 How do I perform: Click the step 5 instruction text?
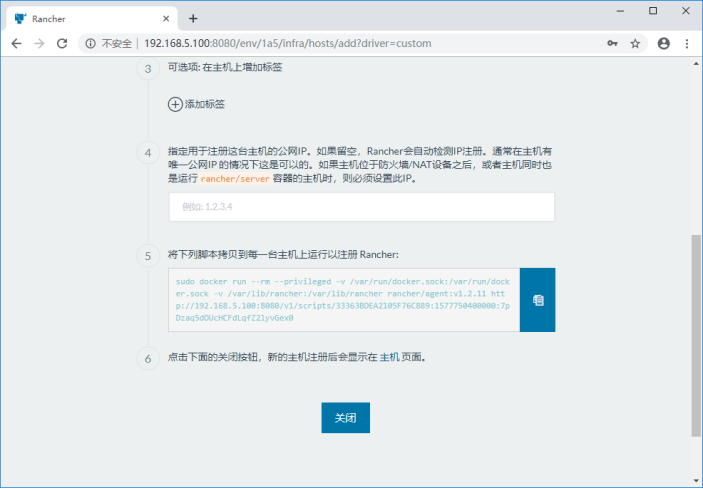point(283,255)
